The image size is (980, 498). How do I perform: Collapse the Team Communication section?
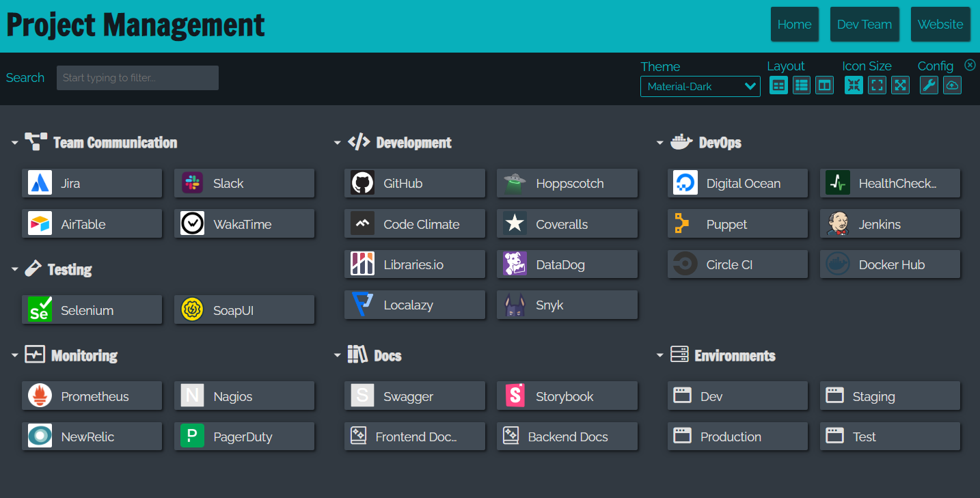tap(15, 143)
